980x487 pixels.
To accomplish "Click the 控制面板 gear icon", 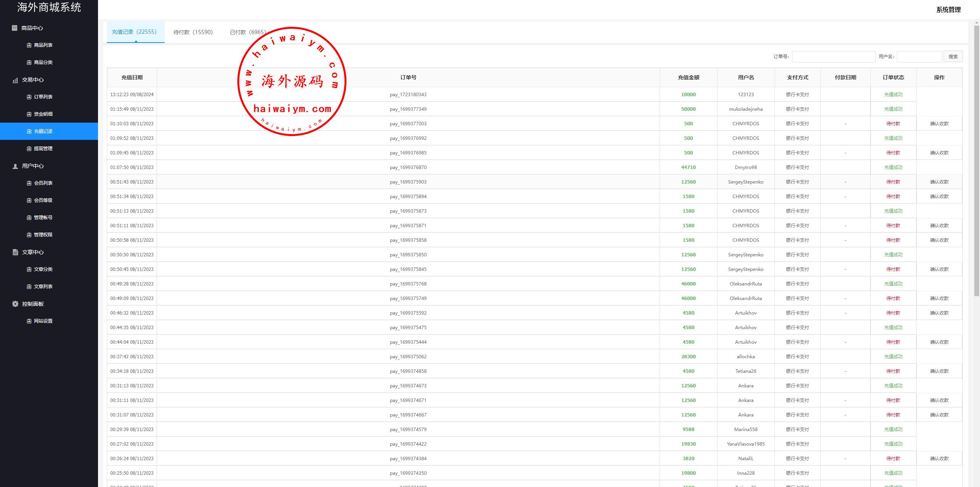I will pyautogui.click(x=15, y=304).
